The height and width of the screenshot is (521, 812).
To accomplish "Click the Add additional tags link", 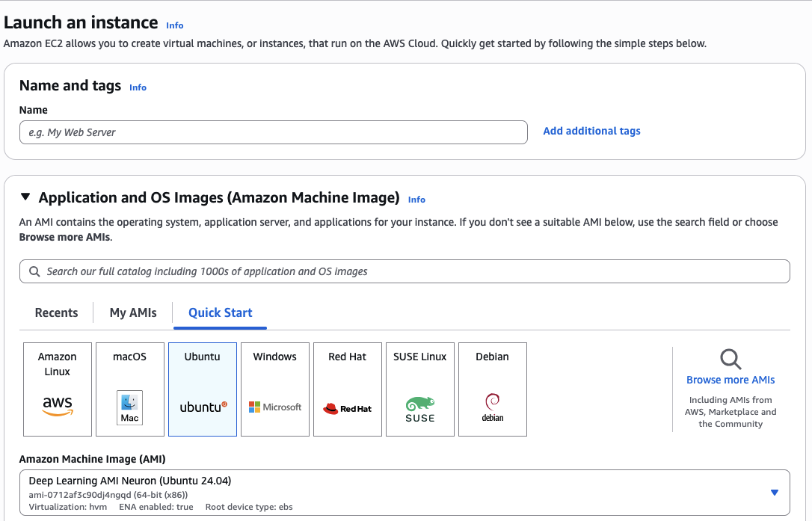I will click(x=591, y=131).
